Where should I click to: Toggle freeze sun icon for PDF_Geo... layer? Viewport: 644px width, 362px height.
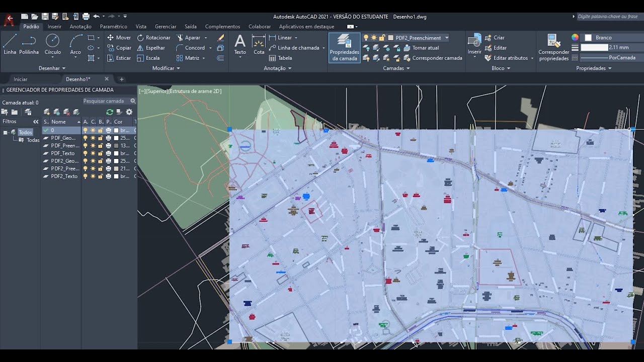coord(93,138)
